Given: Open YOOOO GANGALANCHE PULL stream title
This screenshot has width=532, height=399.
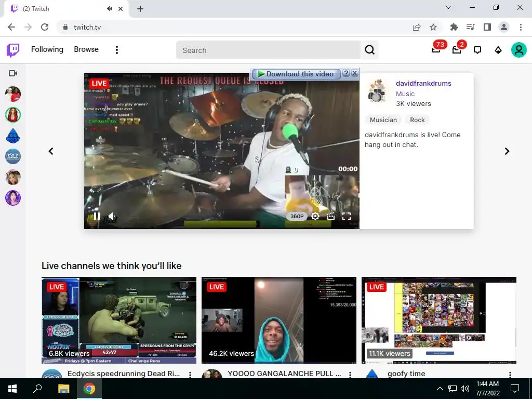Looking at the screenshot, I should tap(284, 374).
